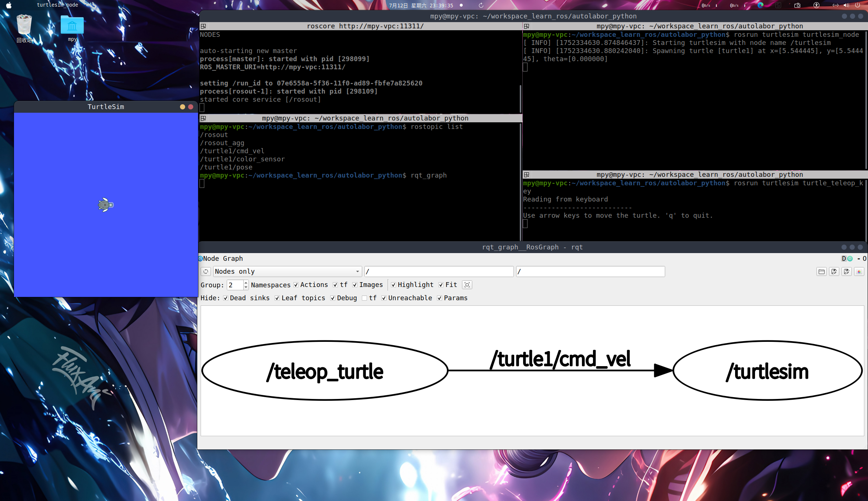Click the first save graph icon
Image resolution: width=868 pixels, height=501 pixels.
(x=834, y=271)
